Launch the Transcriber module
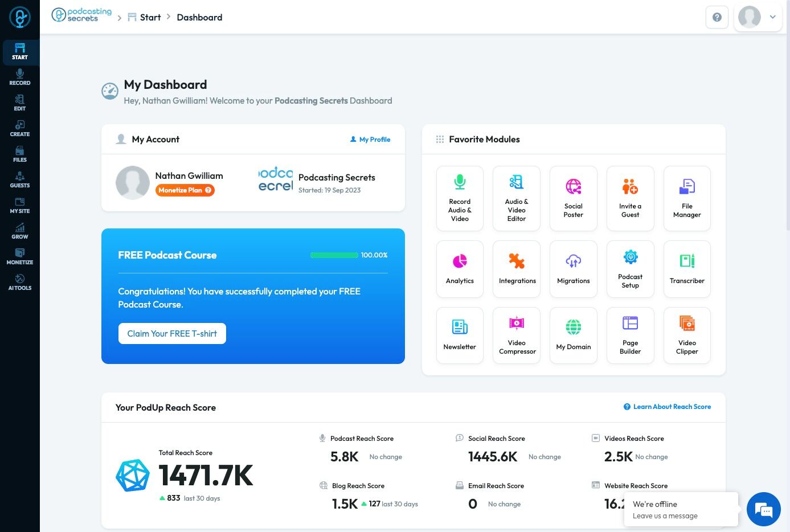The height and width of the screenshot is (532, 790). click(687, 269)
